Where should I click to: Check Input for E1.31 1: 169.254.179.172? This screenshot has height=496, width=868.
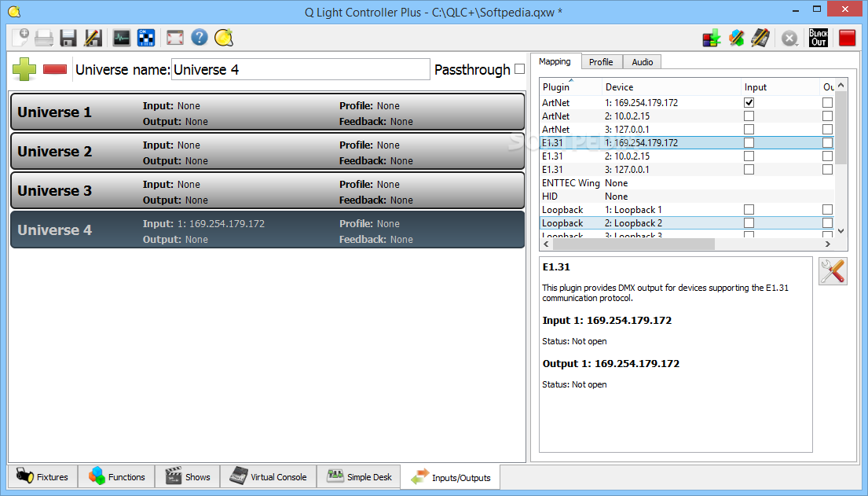pos(749,142)
